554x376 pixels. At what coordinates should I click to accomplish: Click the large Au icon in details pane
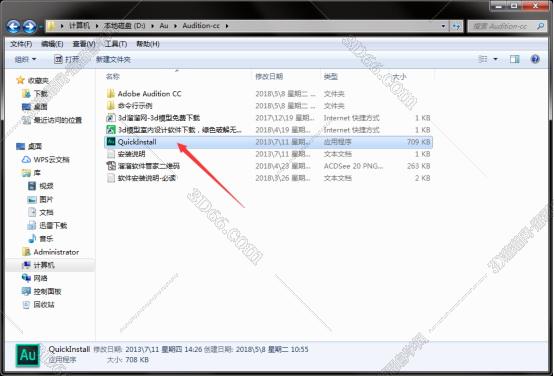coord(28,355)
